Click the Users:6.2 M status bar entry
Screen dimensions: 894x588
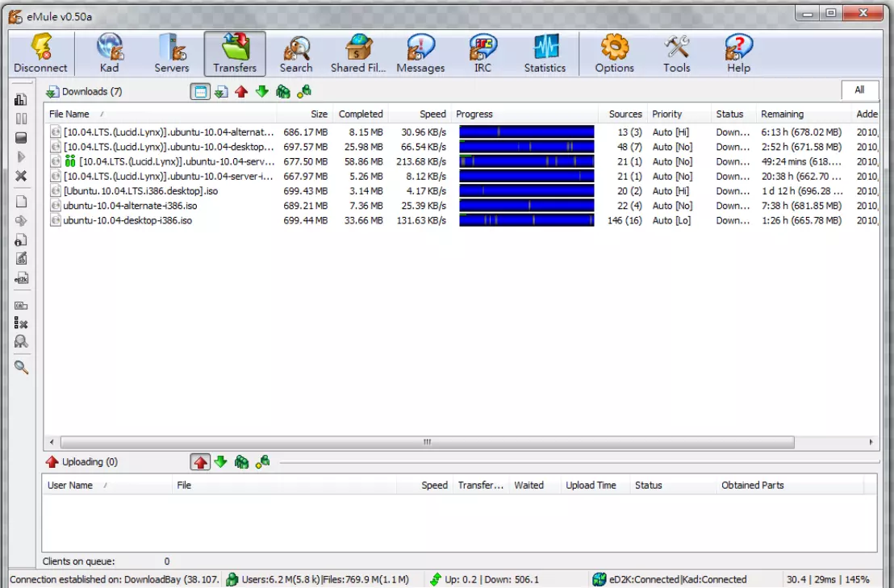[317, 579]
